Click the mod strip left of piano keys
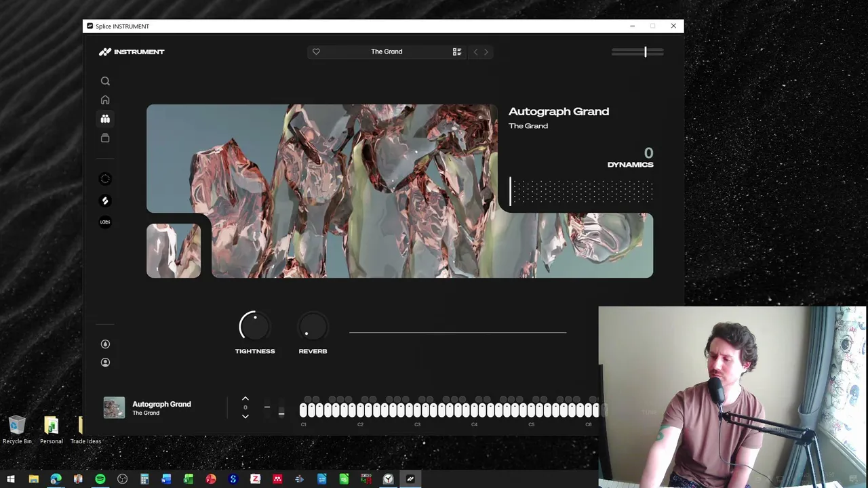Image resolution: width=868 pixels, height=488 pixels. (x=281, y=409)
